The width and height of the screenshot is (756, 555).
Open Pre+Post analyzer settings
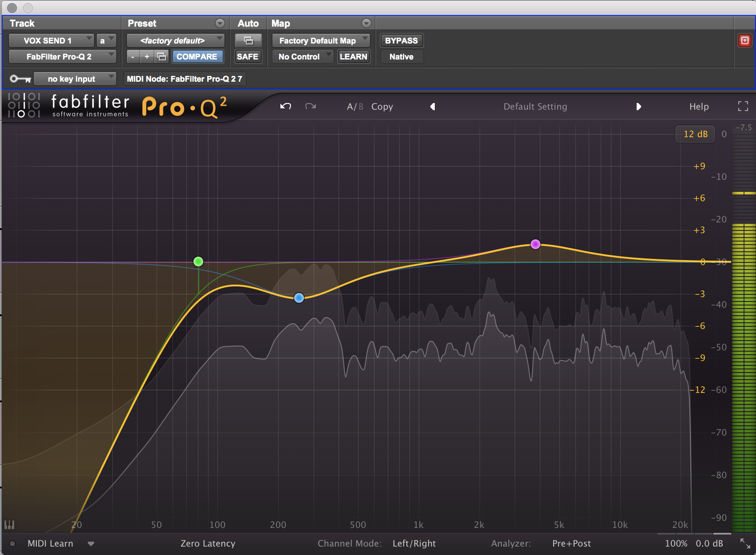[571, 543]
